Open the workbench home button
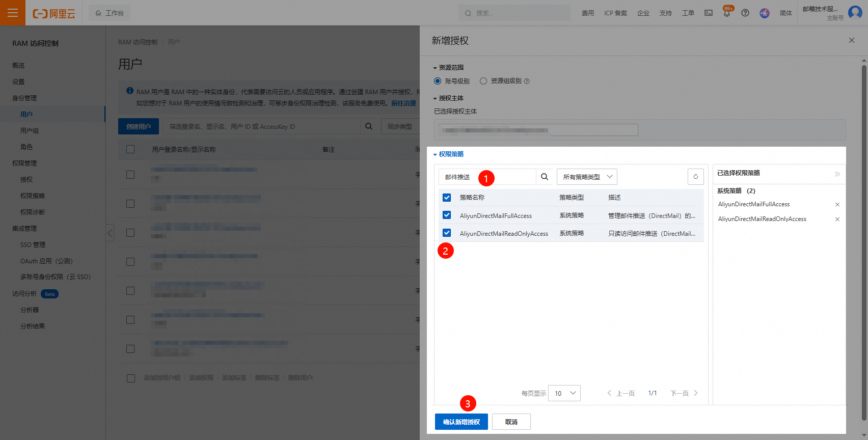Screen dimensions: 868x440 pyautogui.click(x=110, y=13)
